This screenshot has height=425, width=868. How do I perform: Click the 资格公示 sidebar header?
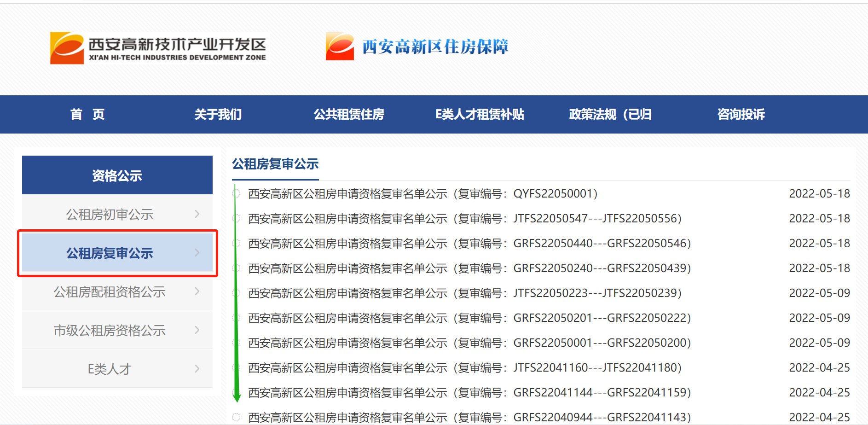pyautogui.click(x=117, y=175)
